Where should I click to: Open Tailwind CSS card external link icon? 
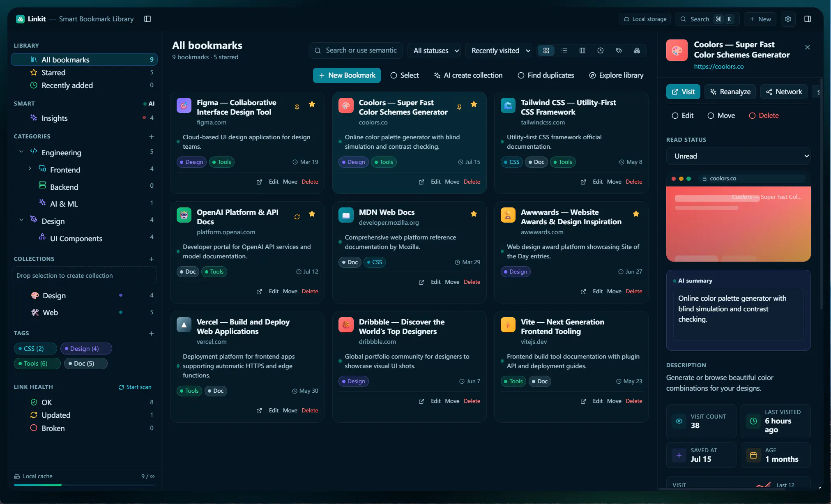(x=583, y=182)
